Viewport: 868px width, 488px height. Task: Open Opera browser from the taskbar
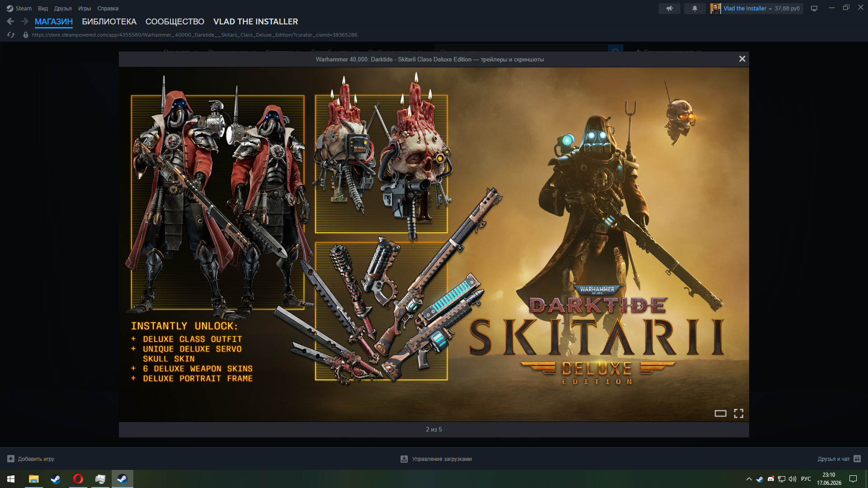click(78, 479)
